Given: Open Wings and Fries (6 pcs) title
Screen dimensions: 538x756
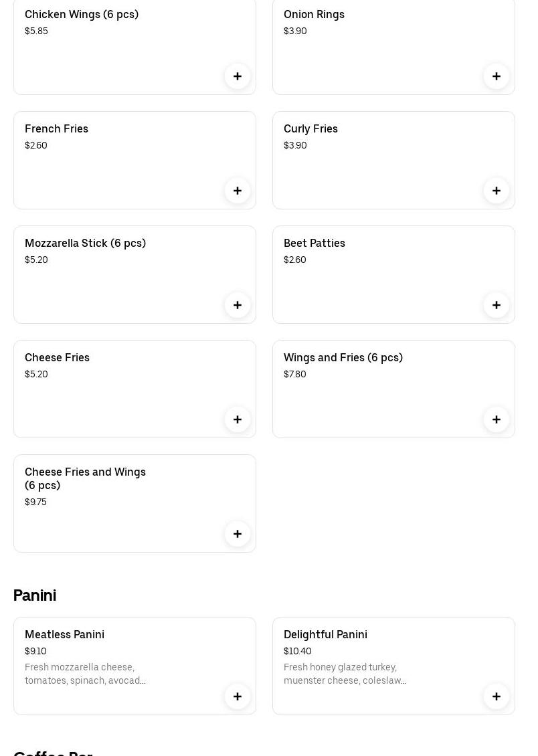Looking at the screenshot, I should click(x=343, y=357).
